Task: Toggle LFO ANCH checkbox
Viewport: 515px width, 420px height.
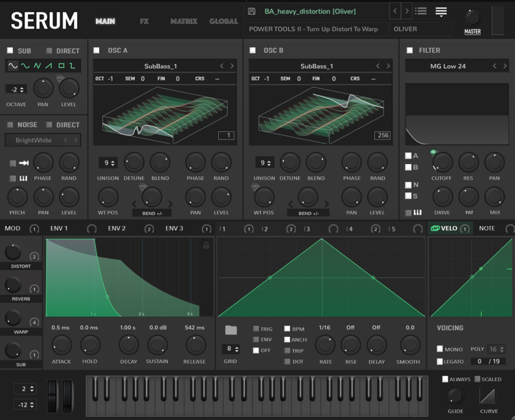Action: [287, 339]
